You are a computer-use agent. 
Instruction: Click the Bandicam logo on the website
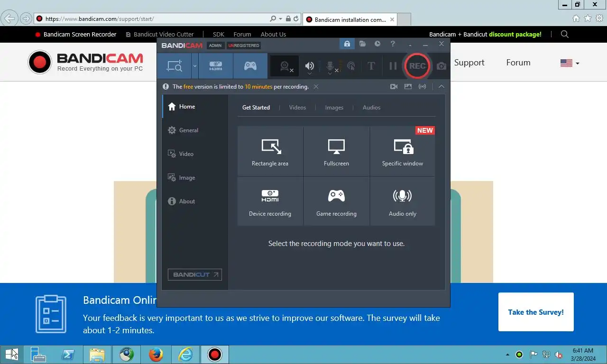[85, 62]
